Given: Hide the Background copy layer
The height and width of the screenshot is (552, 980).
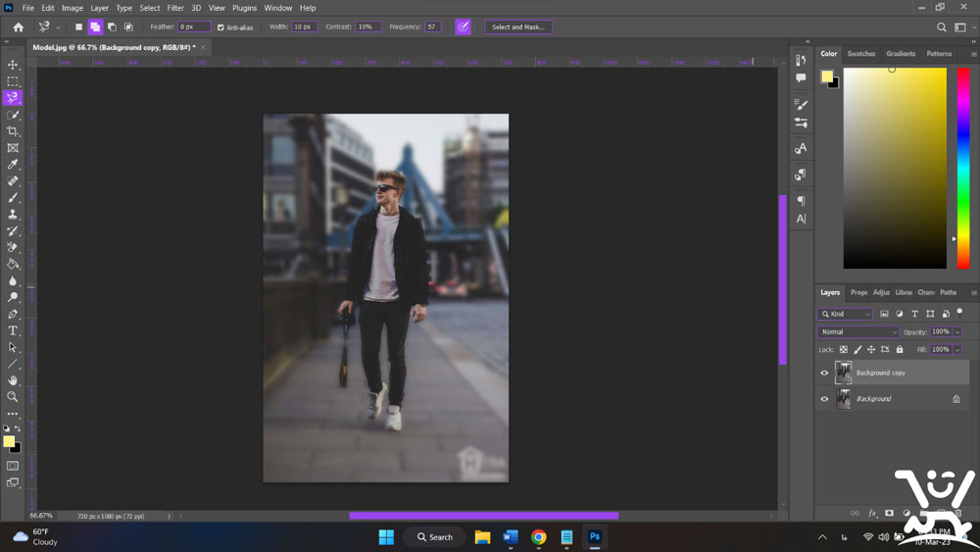Looking at the screenshot, I should (x=824, y=374).
